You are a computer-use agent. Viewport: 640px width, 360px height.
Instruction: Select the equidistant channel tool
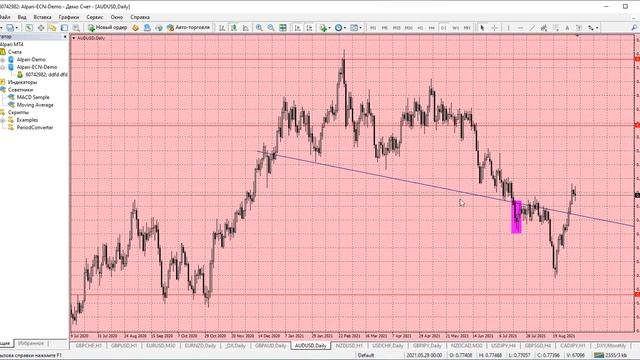(x=544, y=28)
